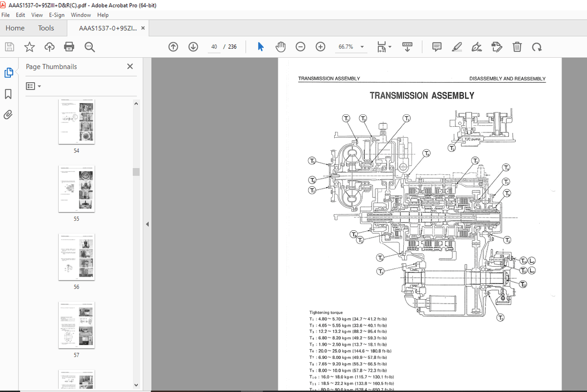Switch to the Tools tab

tap(46, 28)
